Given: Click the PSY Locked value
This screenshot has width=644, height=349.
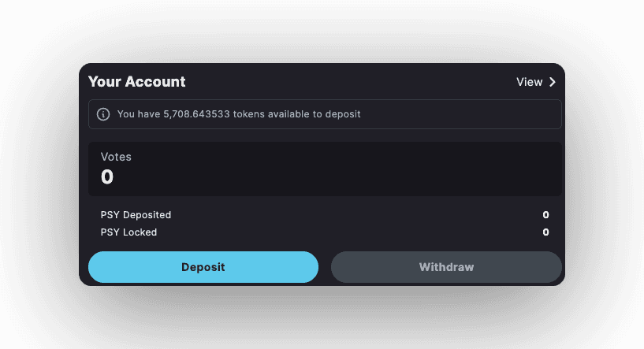Looking at the screenshot, I should click(x=545, y=232).
